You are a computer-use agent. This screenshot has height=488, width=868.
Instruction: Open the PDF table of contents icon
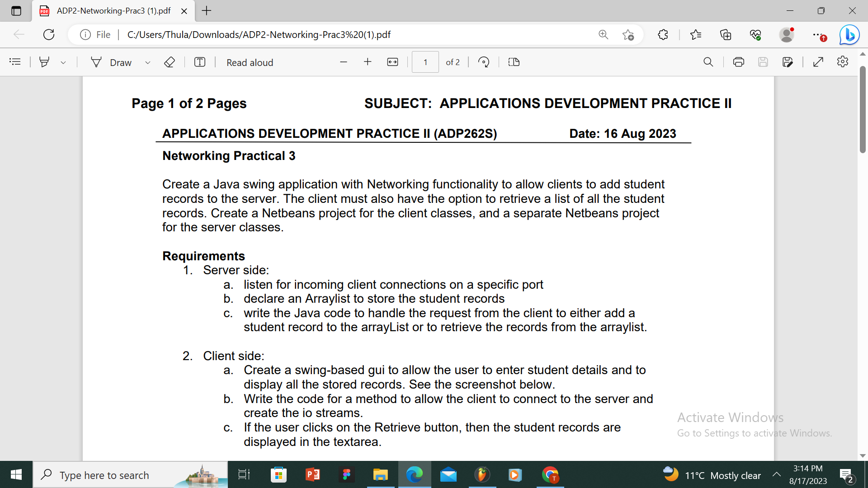(x=15, y=62)
